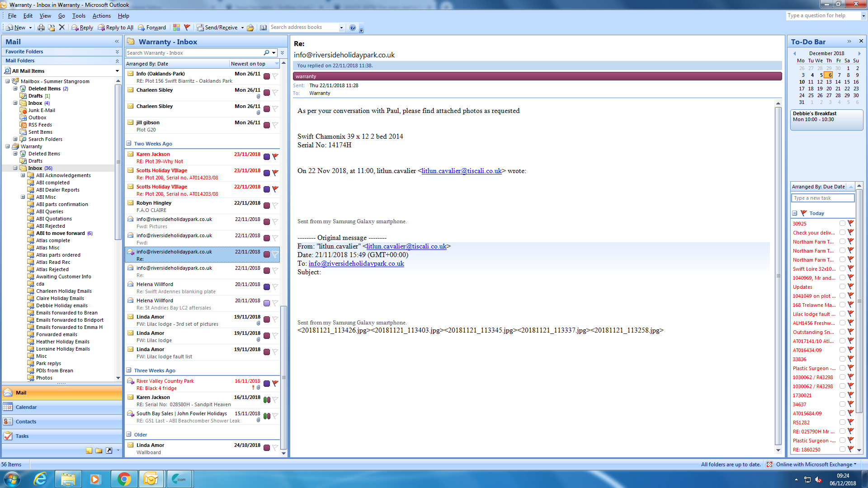The image size is (868, 488).
Task: Click the Print icon in toolbar
Action: click(x=41, y=28)
